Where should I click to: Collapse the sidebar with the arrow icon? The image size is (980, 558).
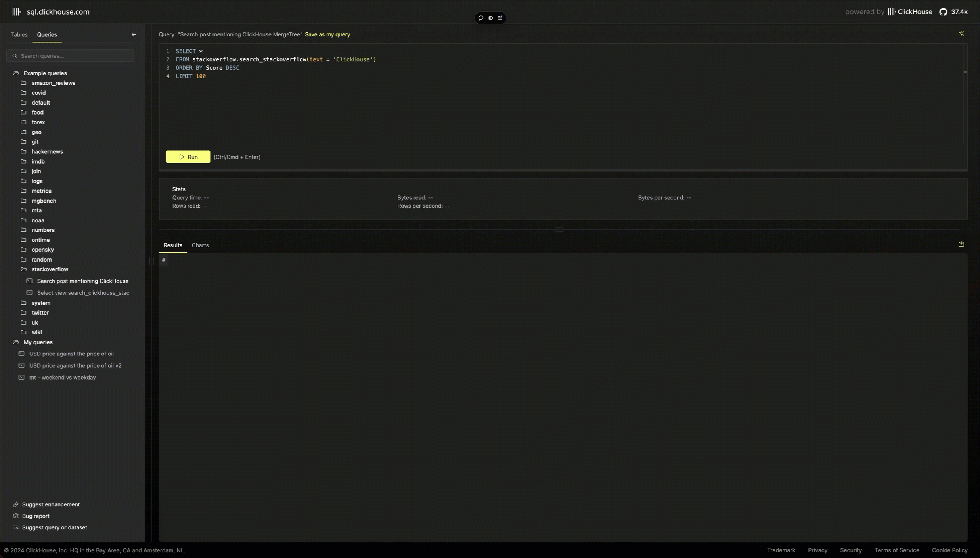(x=134, y=34)
